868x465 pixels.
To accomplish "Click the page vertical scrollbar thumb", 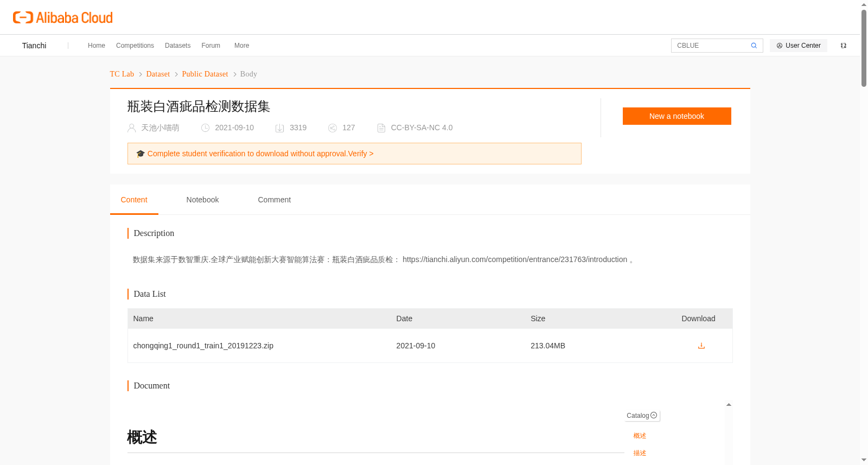I will pos(864,48).
